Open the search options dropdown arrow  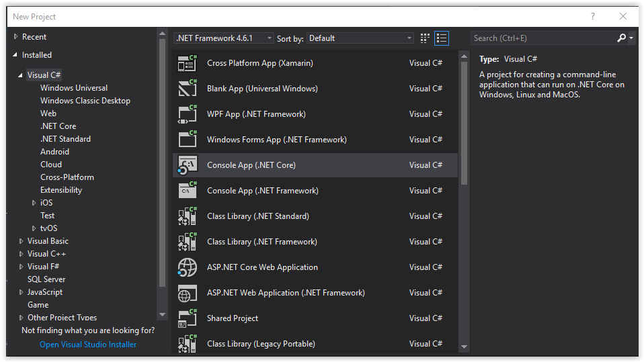(x=631, y=38)
